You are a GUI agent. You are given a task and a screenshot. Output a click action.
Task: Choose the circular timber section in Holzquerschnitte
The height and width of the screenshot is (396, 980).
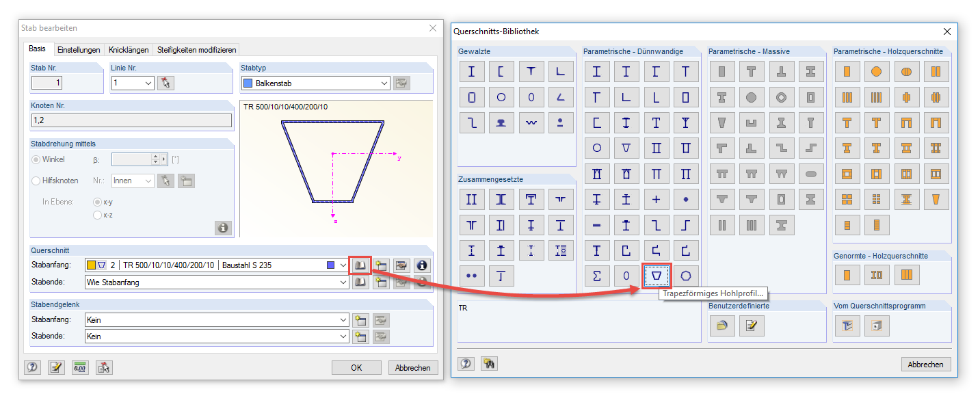pyautogui.click(x=877, y=71)
